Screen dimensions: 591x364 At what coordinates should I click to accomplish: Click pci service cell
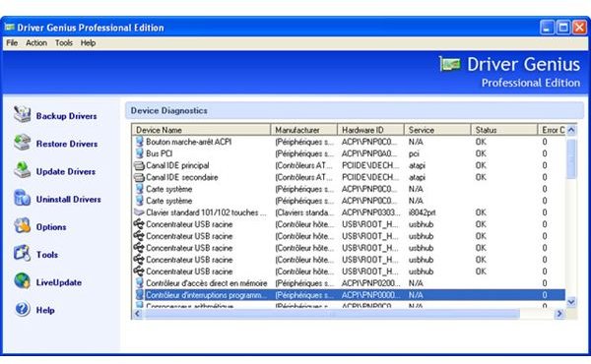414,153
